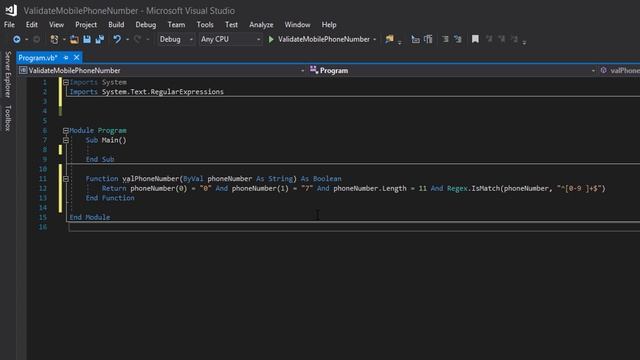Open the Build menu

point(116,24)
